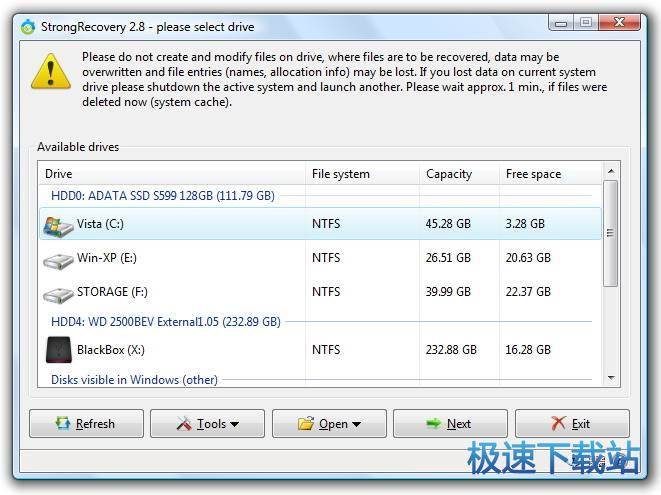This screenshot has width=661, height=495.
Task: Select the HDD0 ADATA SSD group header
Action: tap(163, 196)
